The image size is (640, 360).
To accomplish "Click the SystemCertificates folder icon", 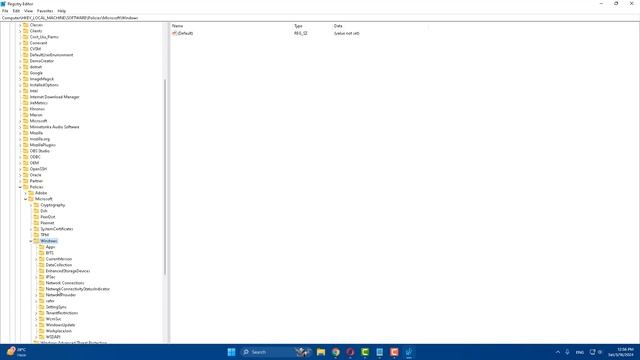I will click(x=36, y=229).
